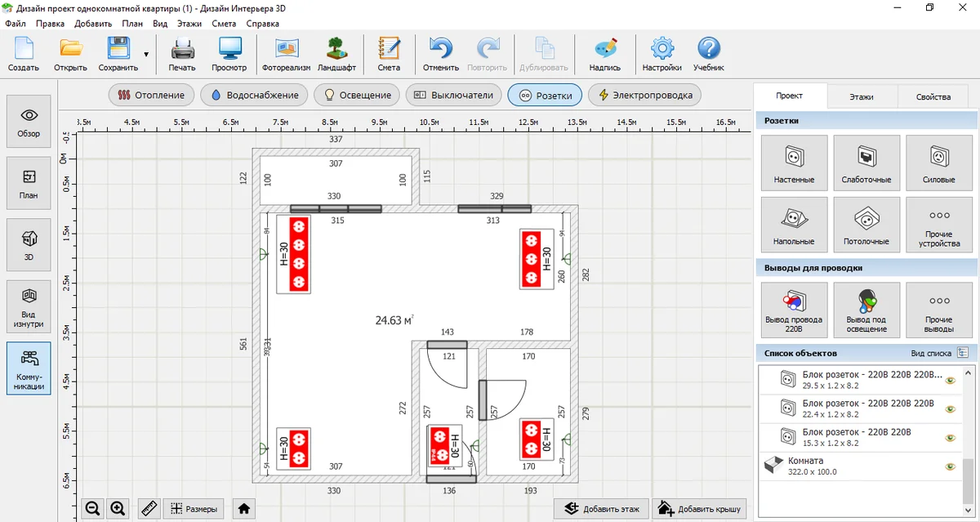Print the plan with Печать
Image resolution: width=980 pixels, height=522 pixels.
coord(182,54)
